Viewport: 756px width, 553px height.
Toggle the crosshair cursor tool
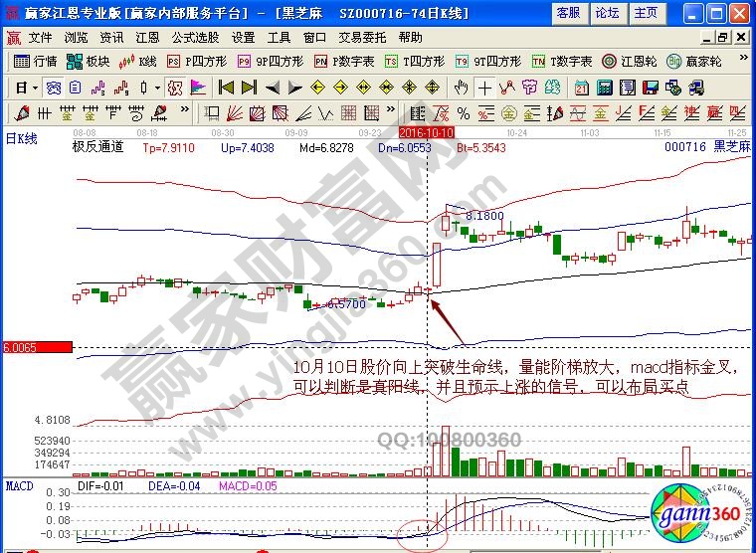click(484, 88)
